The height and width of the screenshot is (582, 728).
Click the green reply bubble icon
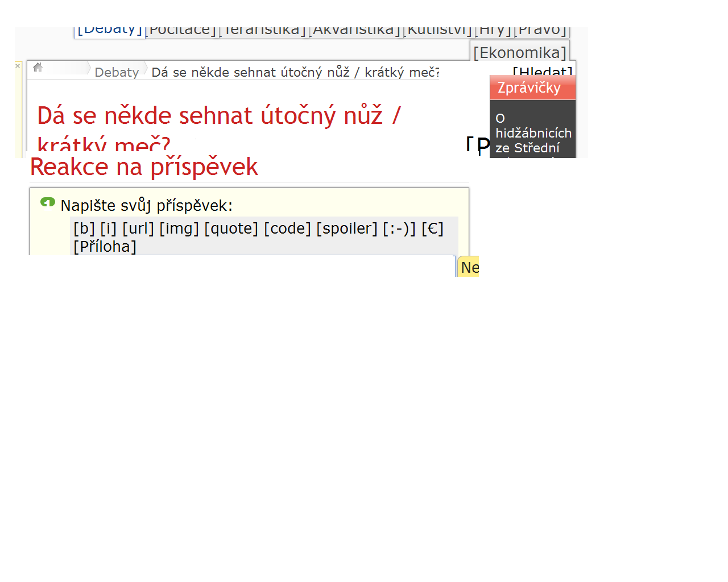48,202
